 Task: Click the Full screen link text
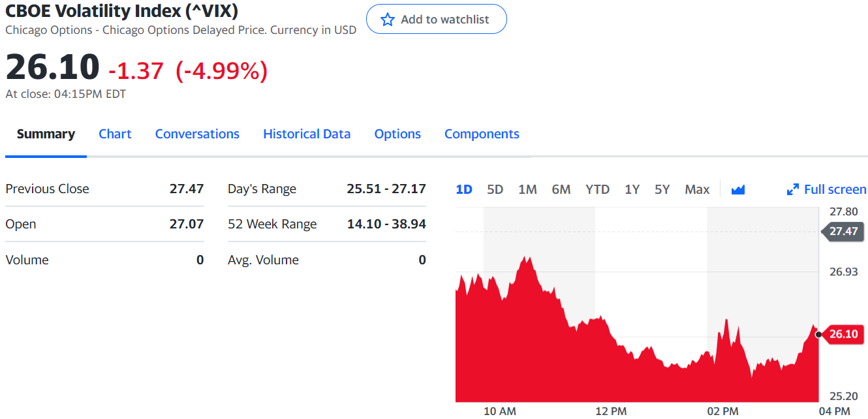point(835,189)
